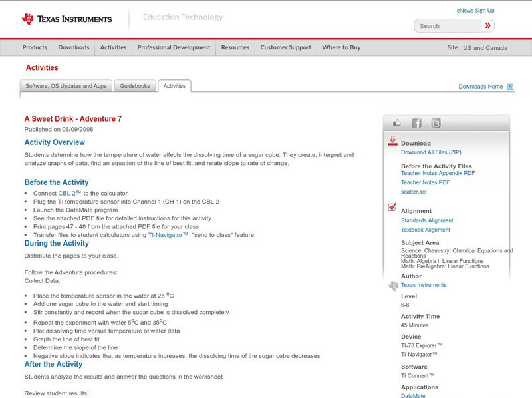Submit search with the red arrow button
This screenshot has height=398, width=532.
(x=487, y=25)
